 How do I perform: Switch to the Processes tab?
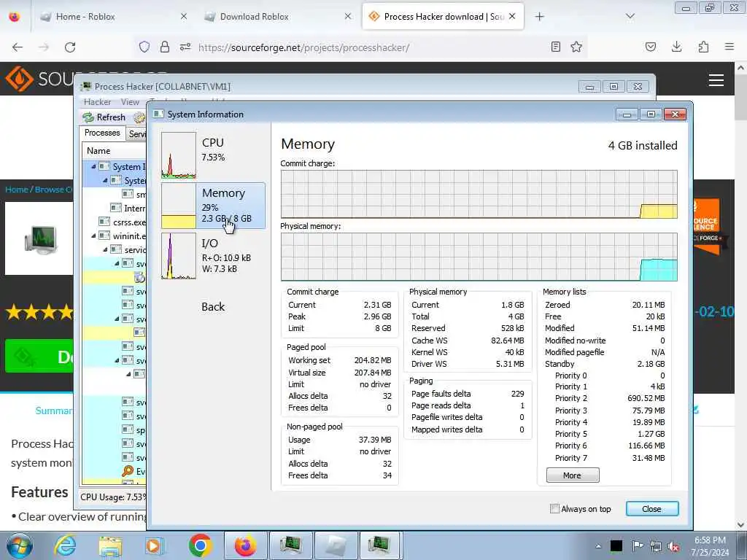point(102,133)
